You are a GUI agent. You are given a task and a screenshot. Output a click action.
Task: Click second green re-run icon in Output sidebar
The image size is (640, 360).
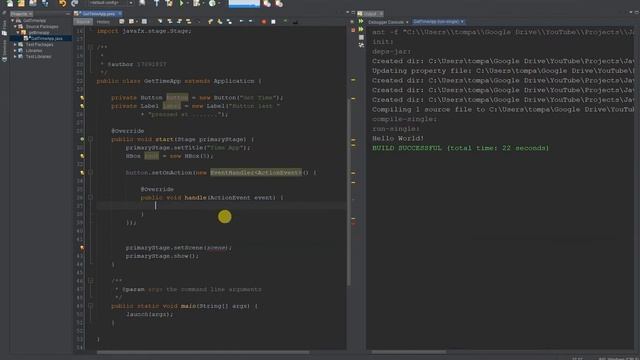pyautogui.click(x=361, y=29)
